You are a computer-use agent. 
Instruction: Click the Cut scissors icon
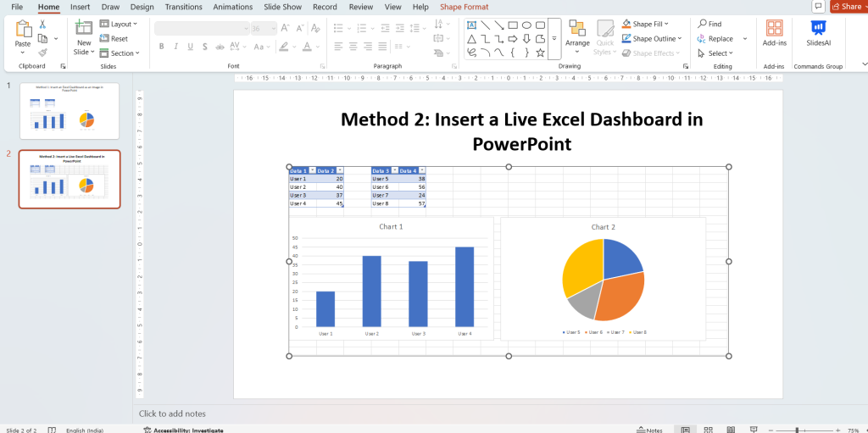[42, 25]
